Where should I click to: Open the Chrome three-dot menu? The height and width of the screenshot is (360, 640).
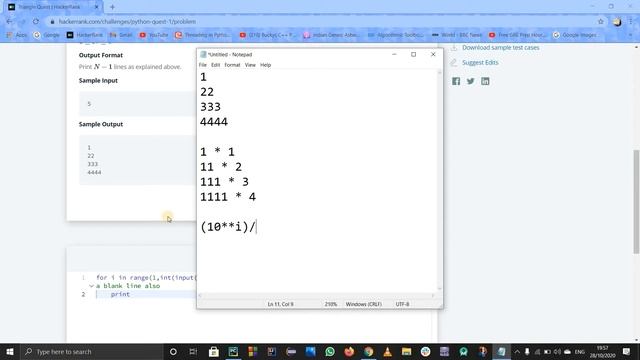pyautogui.click(x=631, y=22)
